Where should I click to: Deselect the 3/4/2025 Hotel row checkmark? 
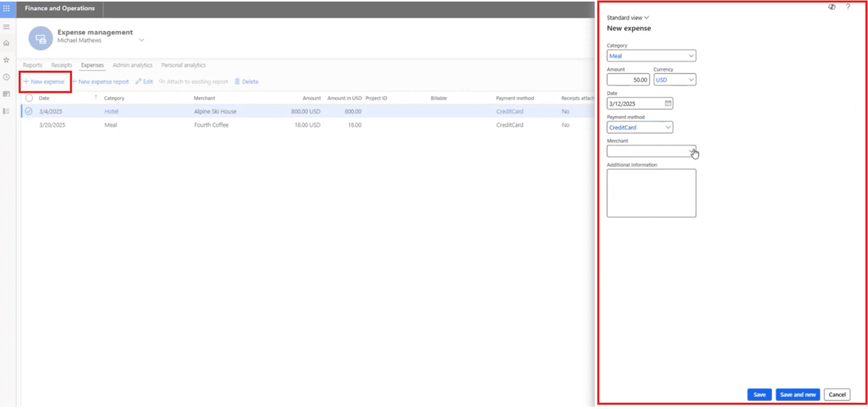[x=29, y=112]
